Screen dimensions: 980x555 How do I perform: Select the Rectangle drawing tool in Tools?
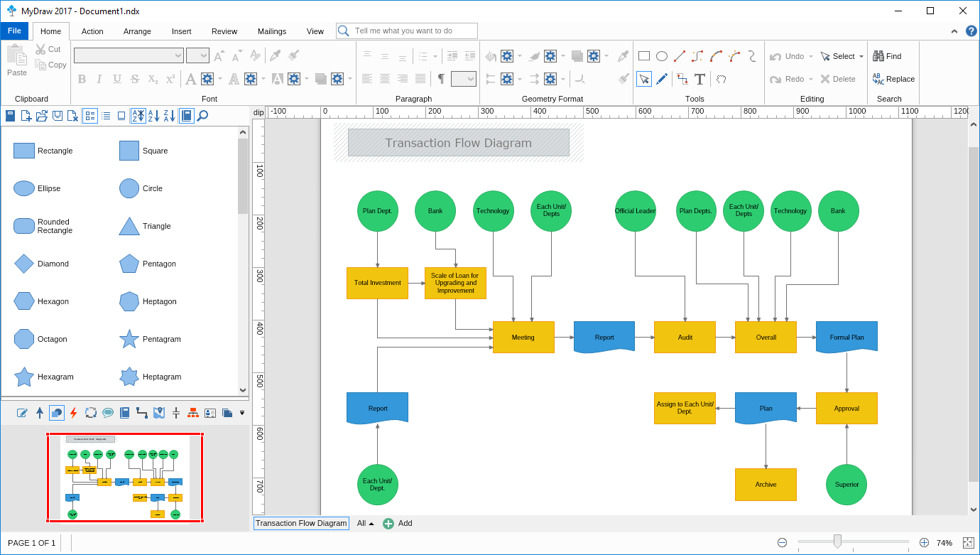[644, 56]
